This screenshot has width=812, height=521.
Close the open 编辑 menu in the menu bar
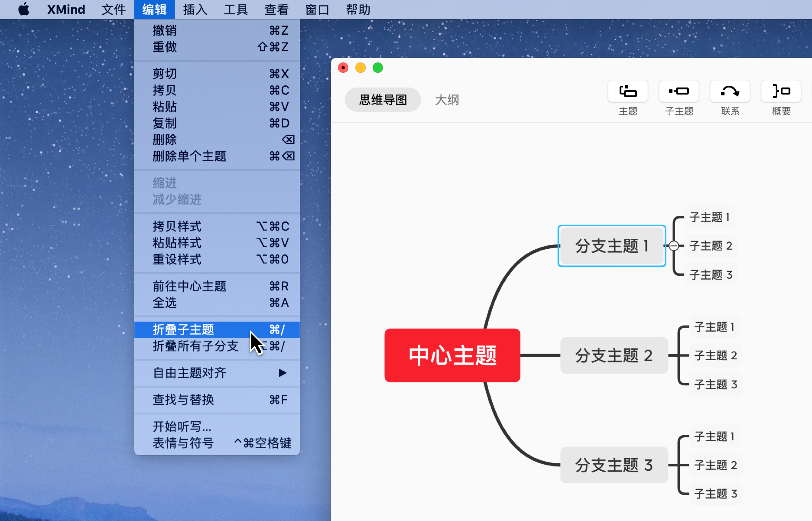click(x=154, y=9)
